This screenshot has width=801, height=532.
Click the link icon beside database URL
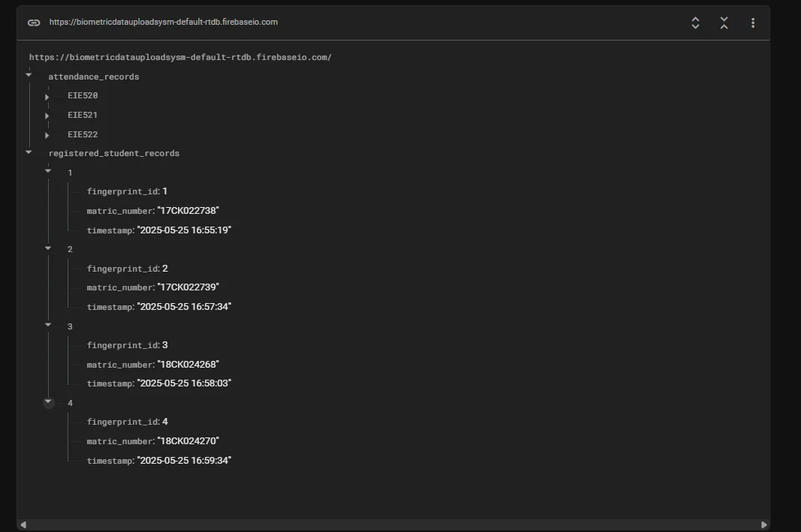coord(34,23)
